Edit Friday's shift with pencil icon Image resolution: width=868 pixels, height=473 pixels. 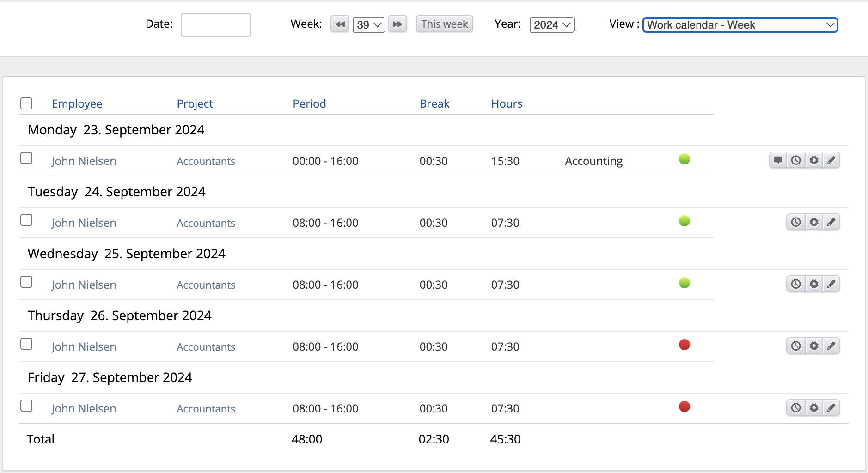[831, 408]
